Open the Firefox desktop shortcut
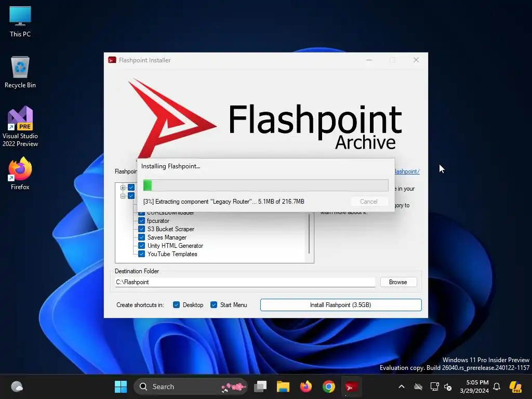532x399 pixels. [x=20, y=174]
